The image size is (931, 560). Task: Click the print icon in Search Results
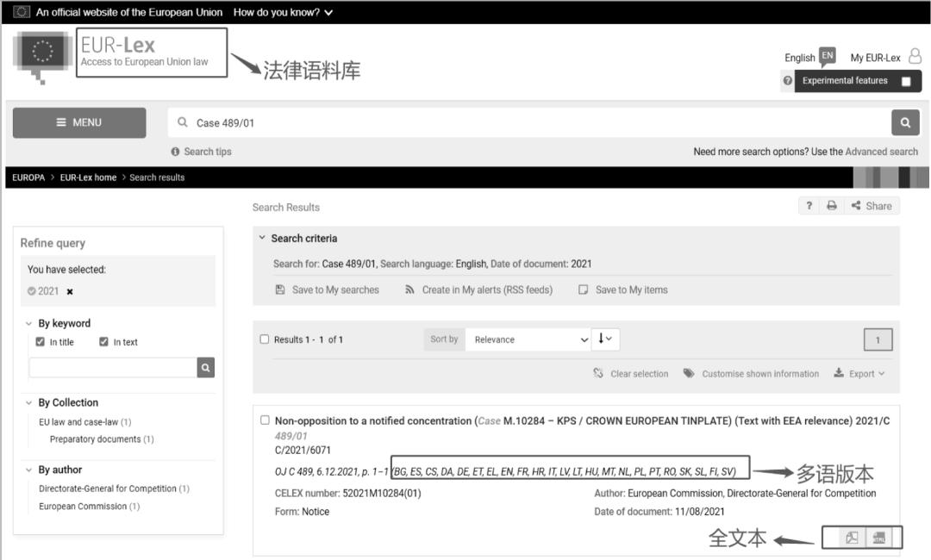832,206
